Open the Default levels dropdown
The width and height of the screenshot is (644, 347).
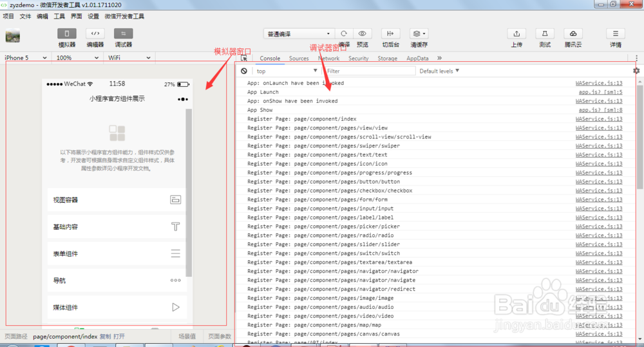439,71
